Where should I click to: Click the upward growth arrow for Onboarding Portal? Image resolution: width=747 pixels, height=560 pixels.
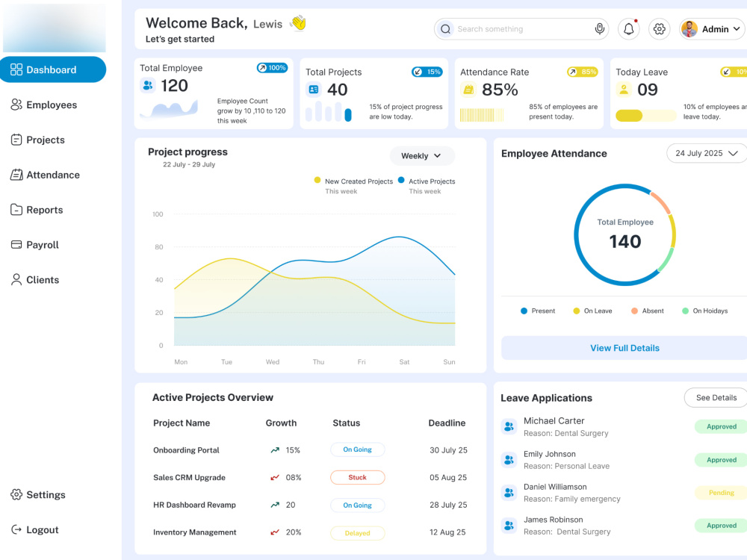coord(275,450)
